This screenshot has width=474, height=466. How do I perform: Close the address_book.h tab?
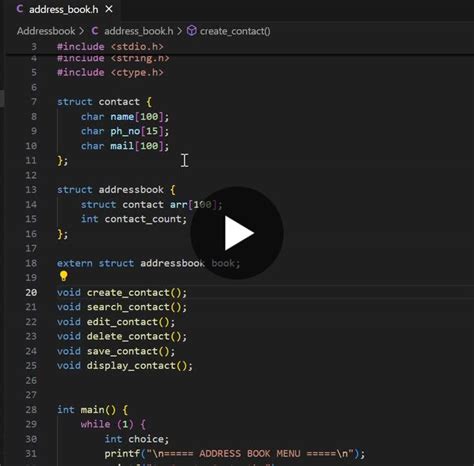109,9
